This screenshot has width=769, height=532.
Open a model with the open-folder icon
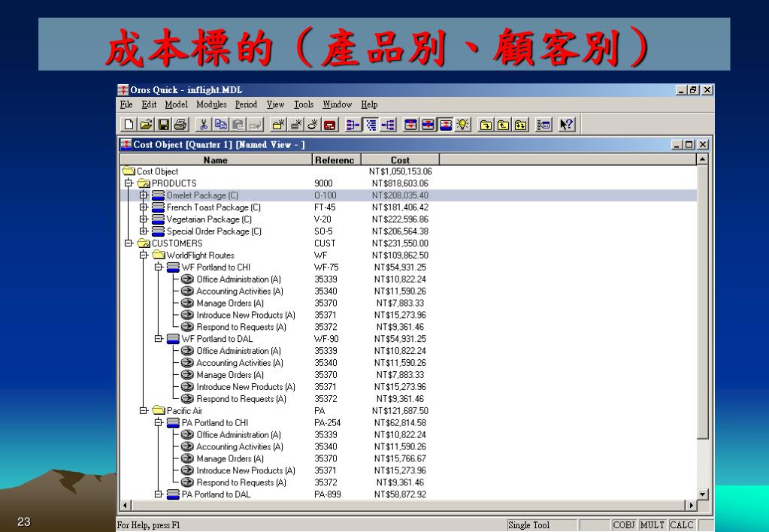pyautogui.click(x=146, y=125)
